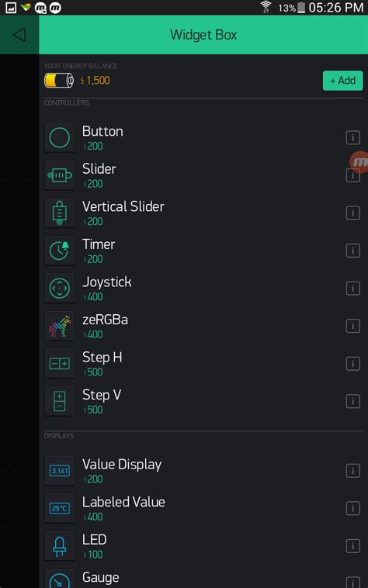Select the Timer clock icon
368x588 pixels.
coord(60,251)
